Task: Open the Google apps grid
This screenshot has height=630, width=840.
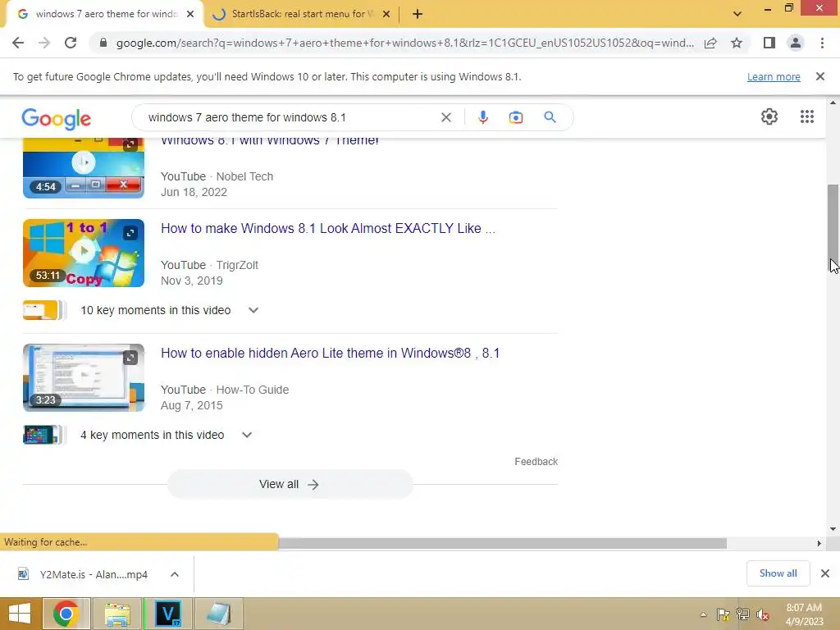Action: [x=807, y=116]
